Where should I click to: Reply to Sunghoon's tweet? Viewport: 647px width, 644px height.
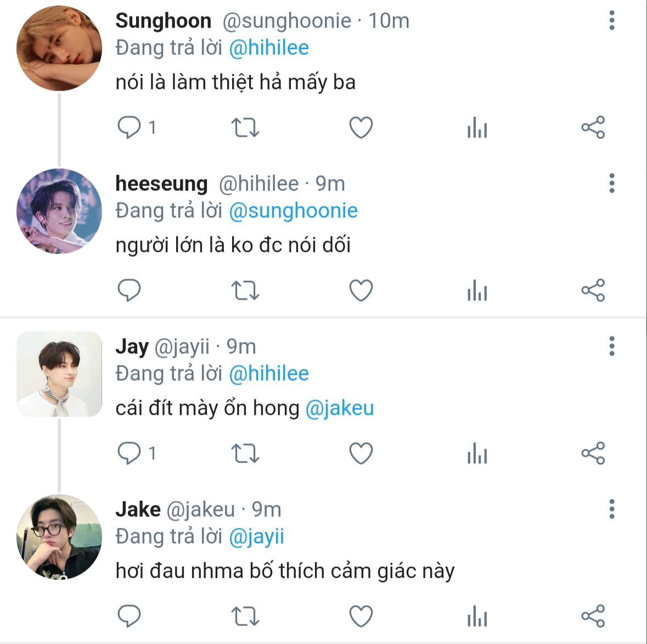point(130,128)
